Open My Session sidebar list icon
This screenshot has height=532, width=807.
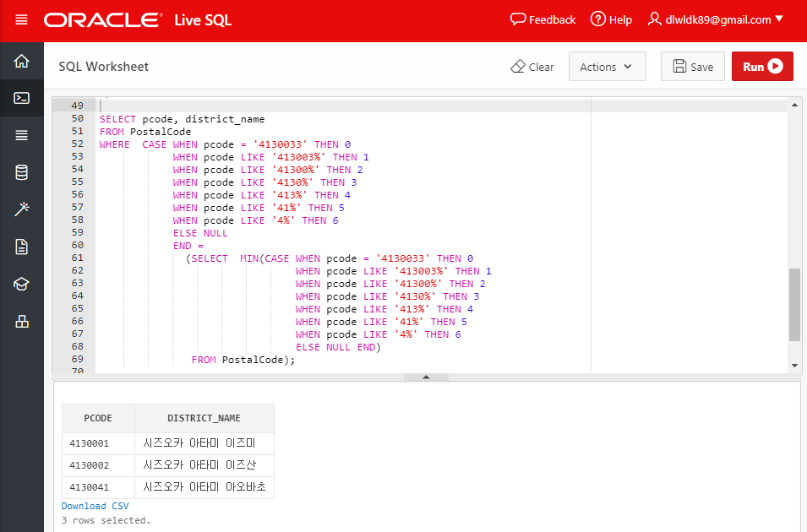[x=22, y=135]
